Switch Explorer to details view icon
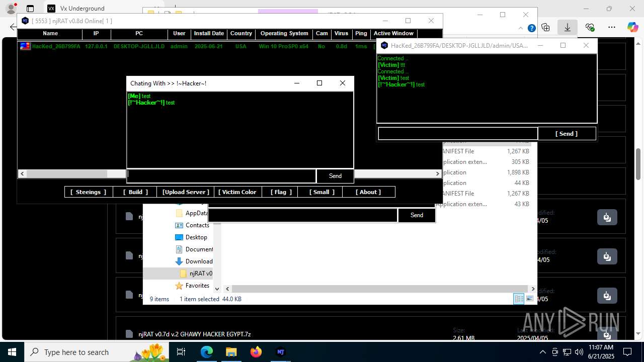The height and width of the screenshot is (362, 644). [519, 299]
